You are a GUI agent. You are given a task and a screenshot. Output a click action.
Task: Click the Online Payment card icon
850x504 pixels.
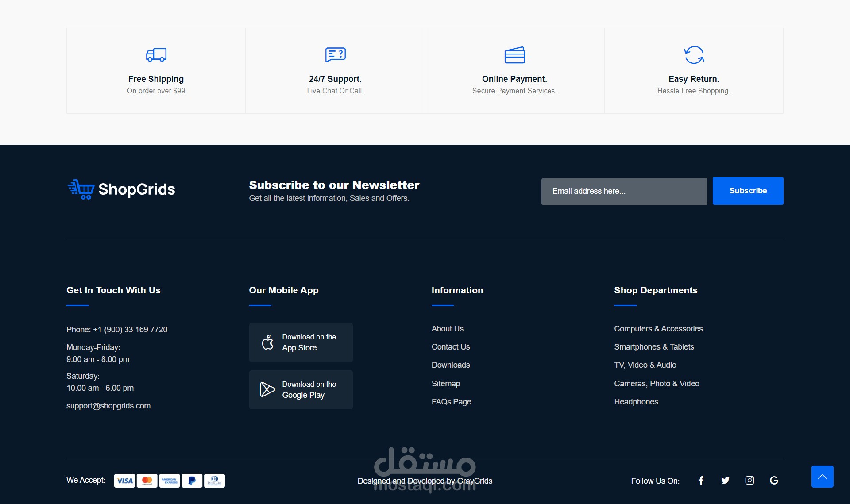pyautogui.click(x=514, y=55)
